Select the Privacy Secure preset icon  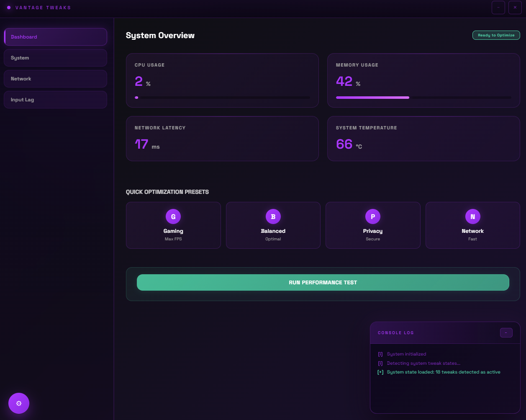pos(372,216)
